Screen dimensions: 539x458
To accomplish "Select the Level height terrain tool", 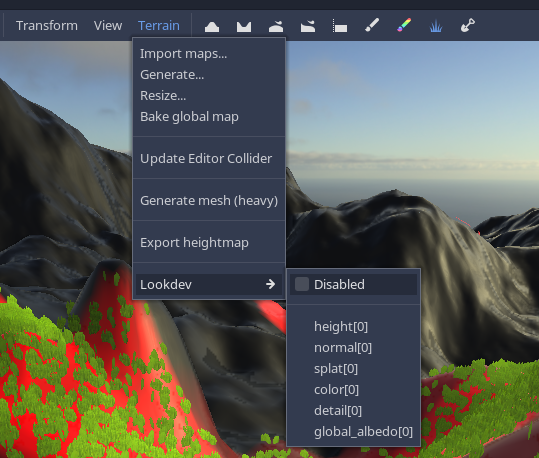I will point(308,26).
